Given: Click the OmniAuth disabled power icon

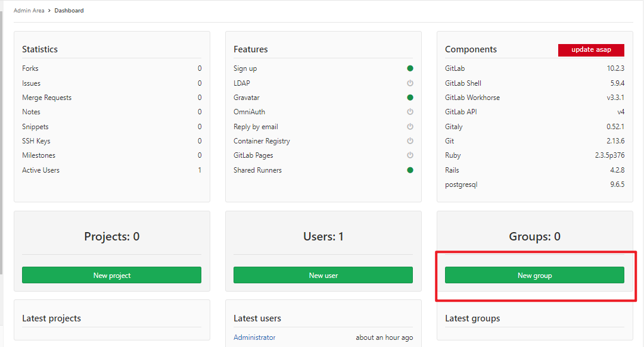Looking at the screenshot, I should [410, 111].
